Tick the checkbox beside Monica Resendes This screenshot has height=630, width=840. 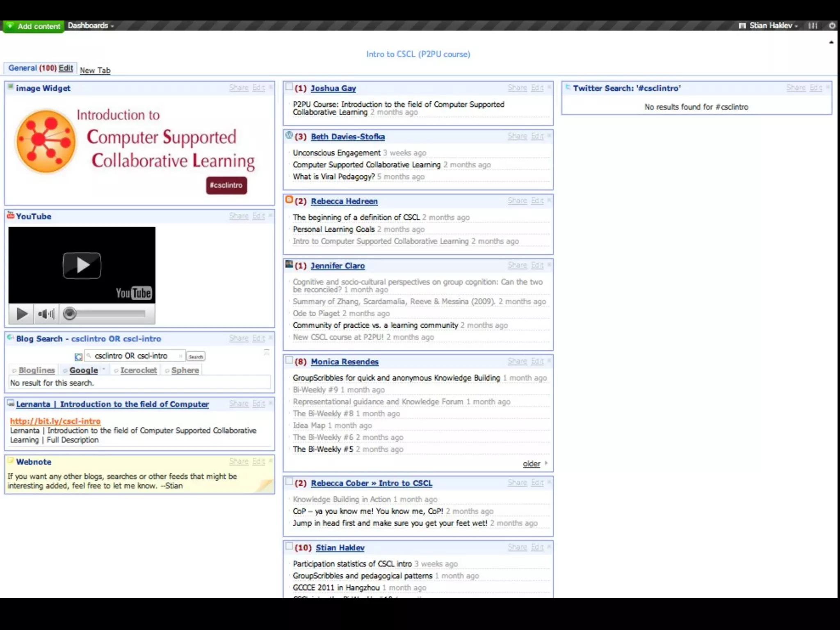pos(289,361)
